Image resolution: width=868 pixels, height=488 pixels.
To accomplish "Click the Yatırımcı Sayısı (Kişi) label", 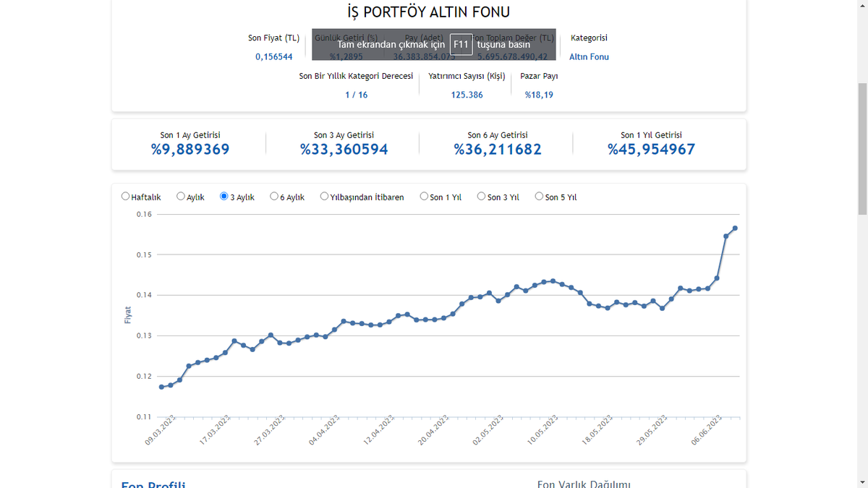I will [467, 76].
